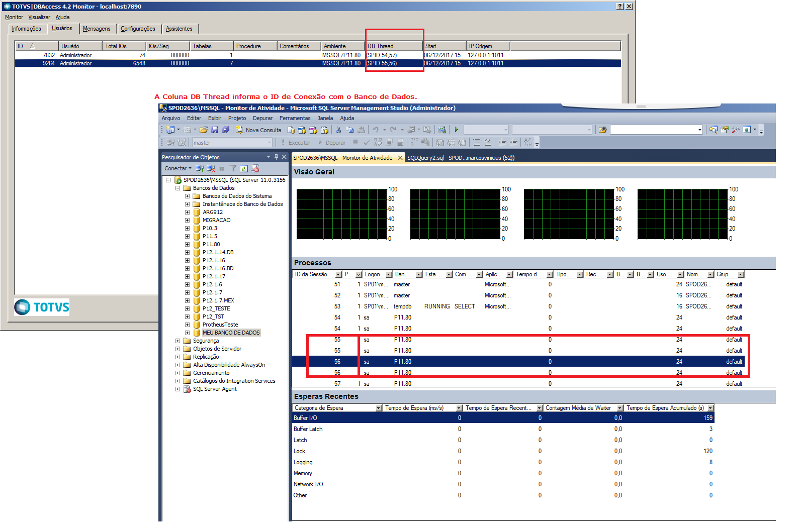Click the Esperas Recentes section header
Screen dimensions: 799x532
click(534, 396)
